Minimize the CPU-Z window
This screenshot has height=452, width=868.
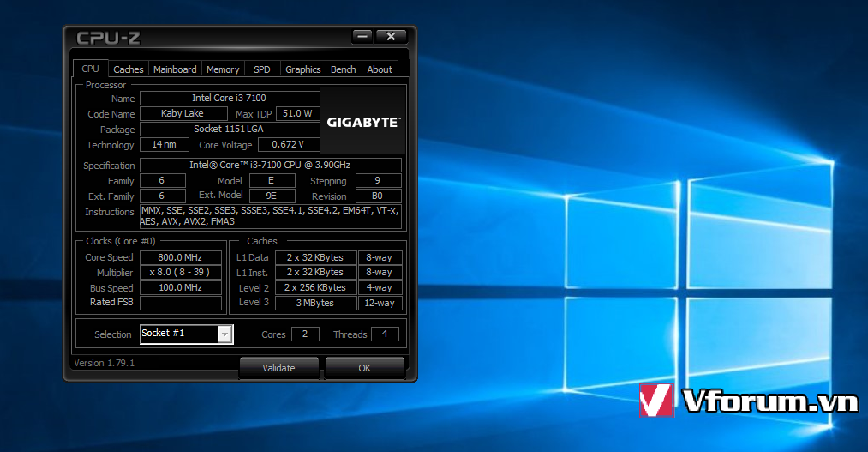pos(362,37)
